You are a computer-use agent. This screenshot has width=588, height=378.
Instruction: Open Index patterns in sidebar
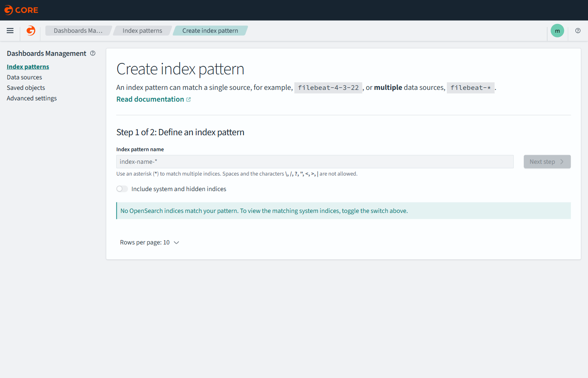tap(28, 67)
